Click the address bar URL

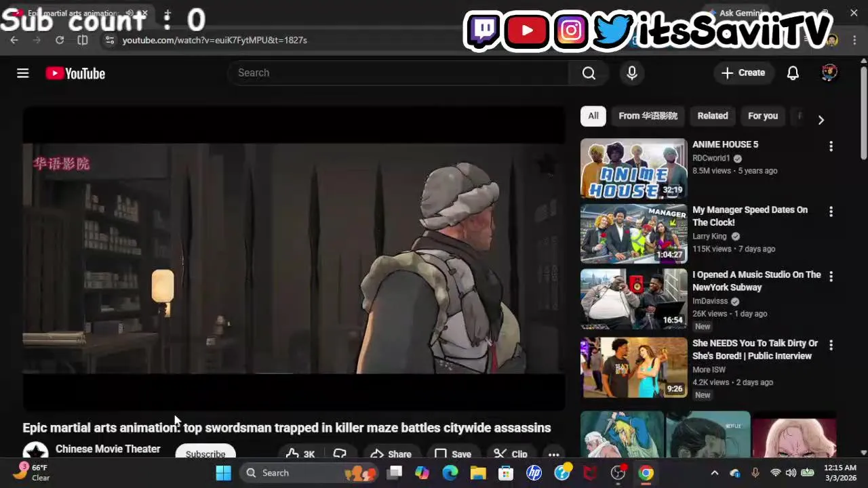point(215,40)
